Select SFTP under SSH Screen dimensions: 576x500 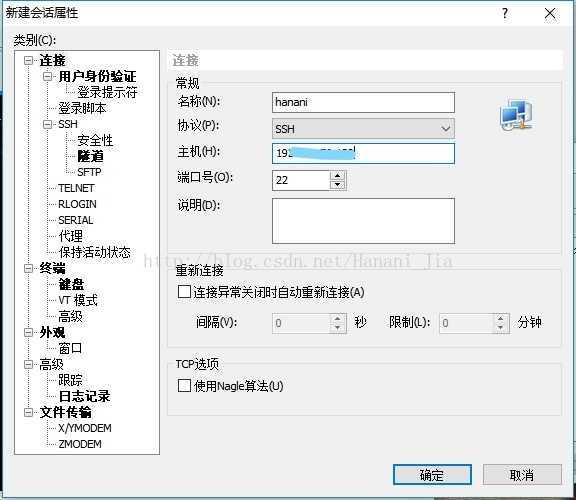(89, 172)
